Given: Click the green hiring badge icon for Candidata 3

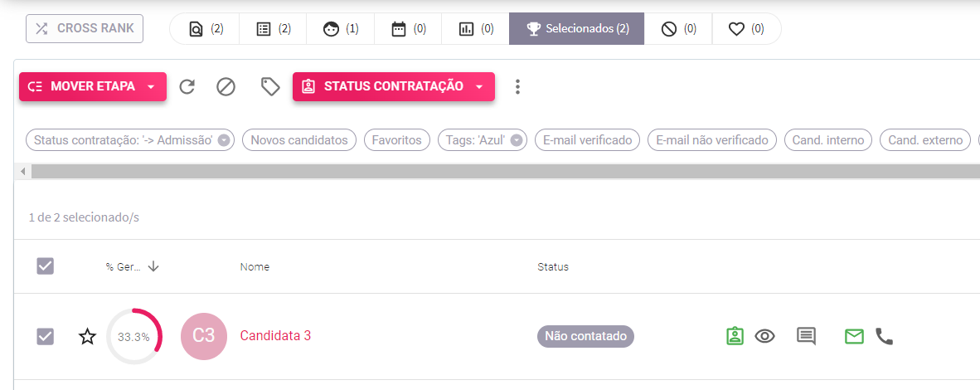Looking at the screenshot, I should pos(735,336).
